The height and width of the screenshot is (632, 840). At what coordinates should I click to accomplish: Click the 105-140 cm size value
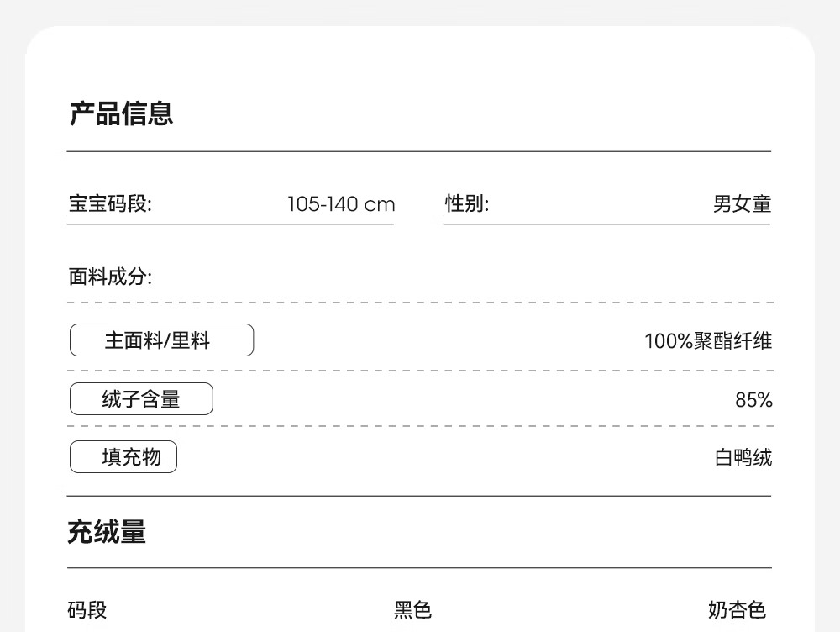click(341, 204)
